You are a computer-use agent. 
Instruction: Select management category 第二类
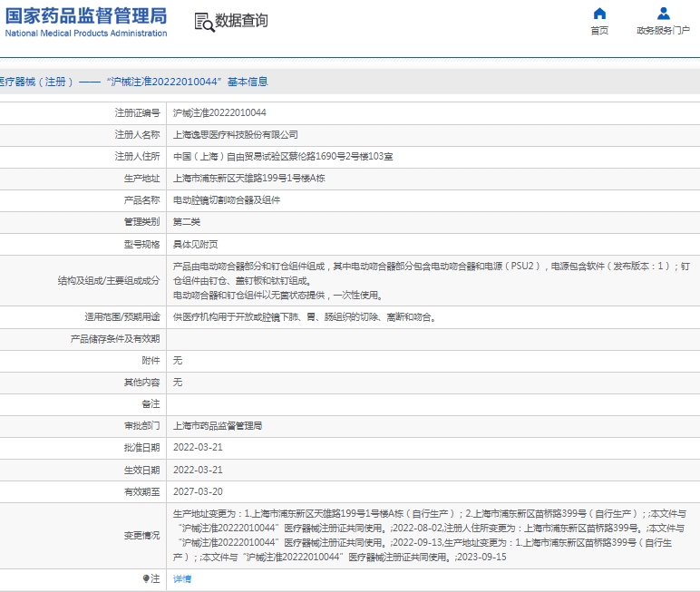[187, 222]
